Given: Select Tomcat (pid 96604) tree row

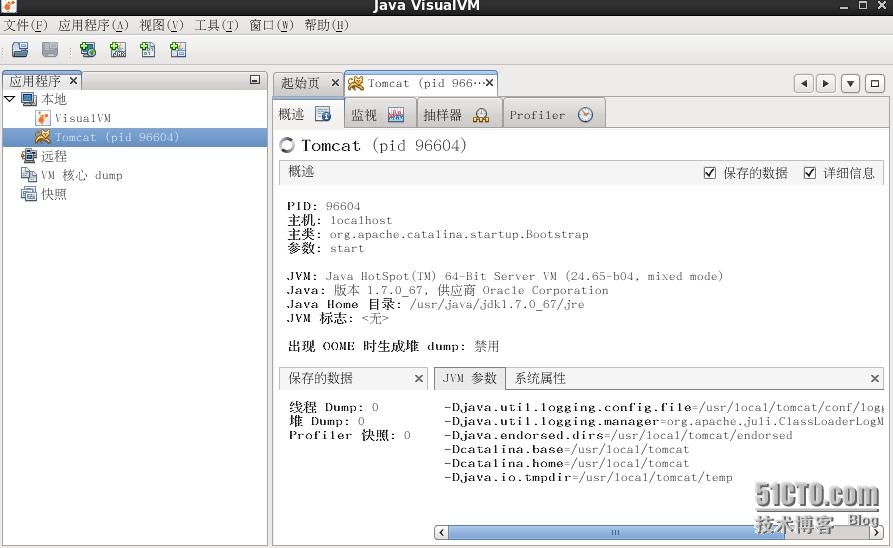Looking at the screenshot, I should coord(135,137).
